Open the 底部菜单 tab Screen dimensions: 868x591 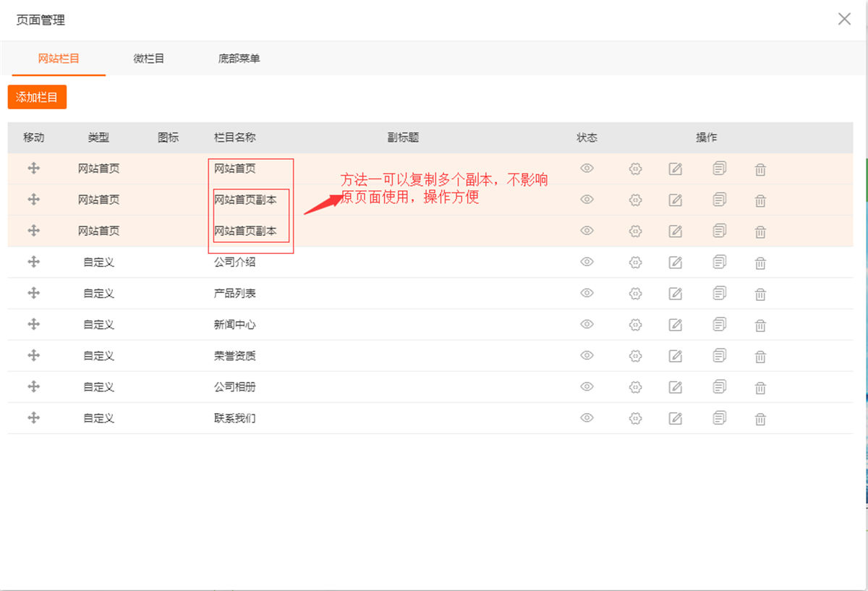point(239,59)
